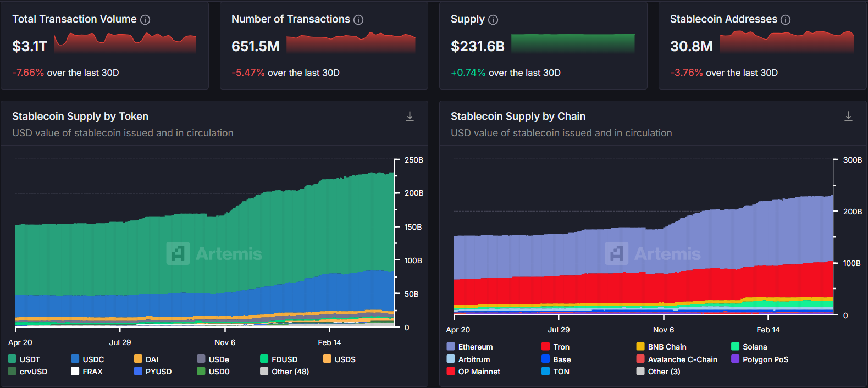Viewport: 868px width, 388px height.
Task: Click info icon next to Number of Transactions
Action: point(358,20)
